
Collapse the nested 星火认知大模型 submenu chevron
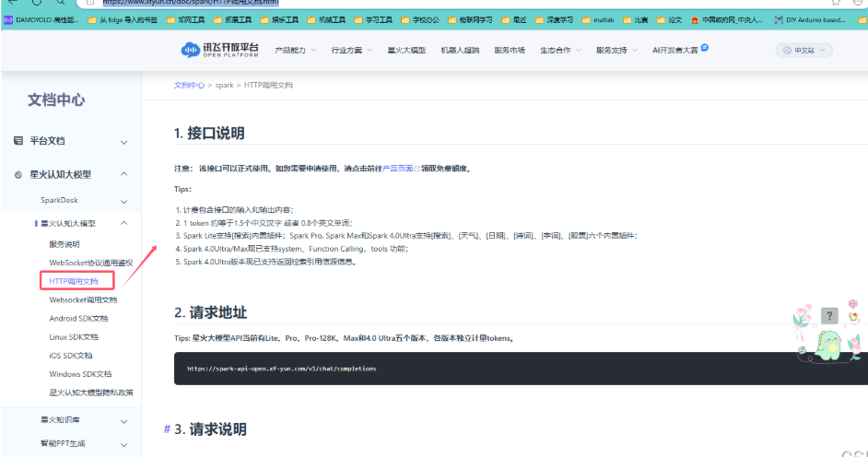pos(124,223)
